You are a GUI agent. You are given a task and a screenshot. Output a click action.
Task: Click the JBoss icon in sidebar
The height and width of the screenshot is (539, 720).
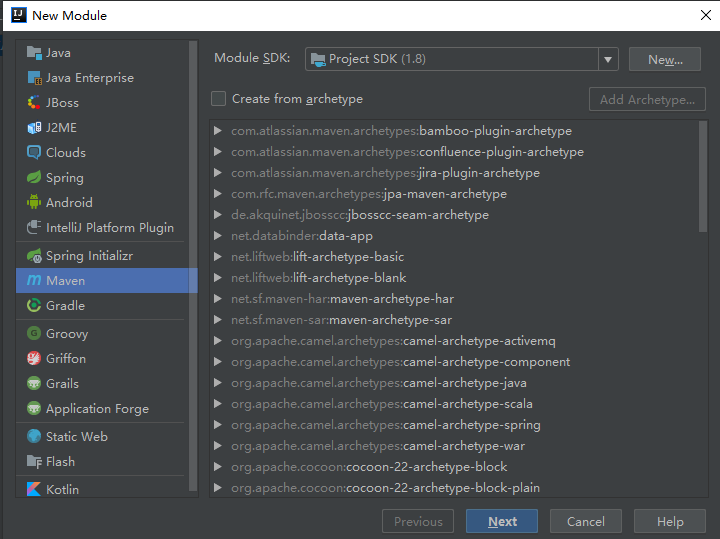pos(34,103)
